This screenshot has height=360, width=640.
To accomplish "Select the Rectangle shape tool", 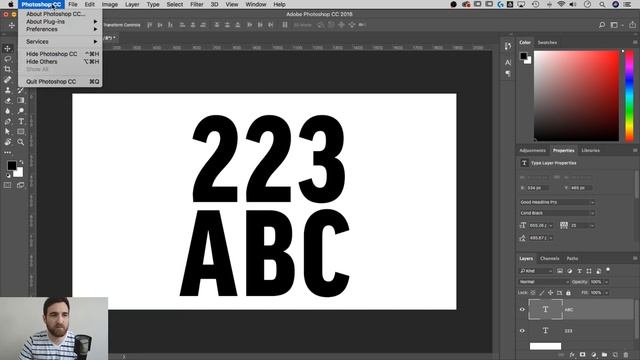I will pyautogui.click(x=20, y=132).
